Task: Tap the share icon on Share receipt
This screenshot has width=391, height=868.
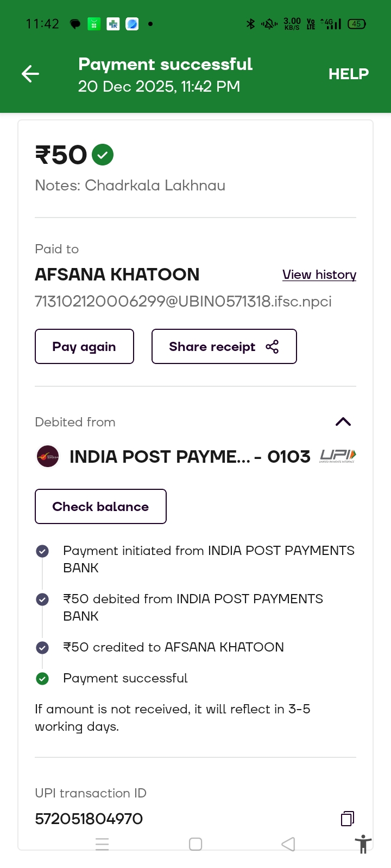Action: tap(272, 347)
